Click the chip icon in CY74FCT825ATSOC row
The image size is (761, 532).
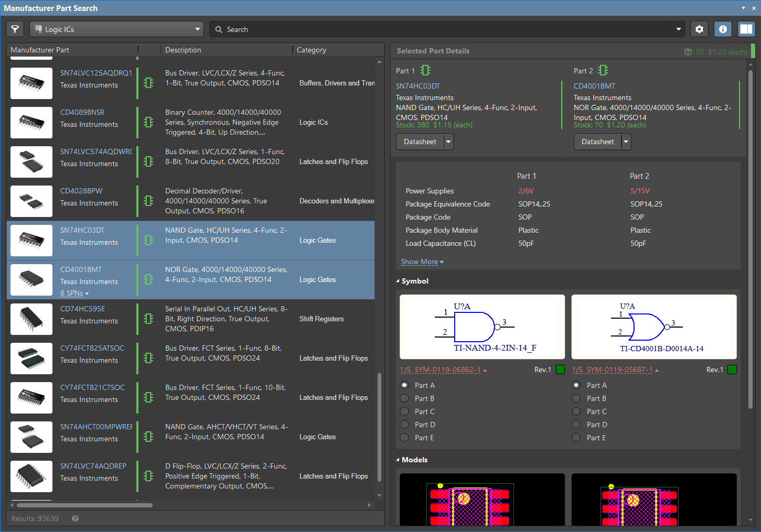coord(148,358)
